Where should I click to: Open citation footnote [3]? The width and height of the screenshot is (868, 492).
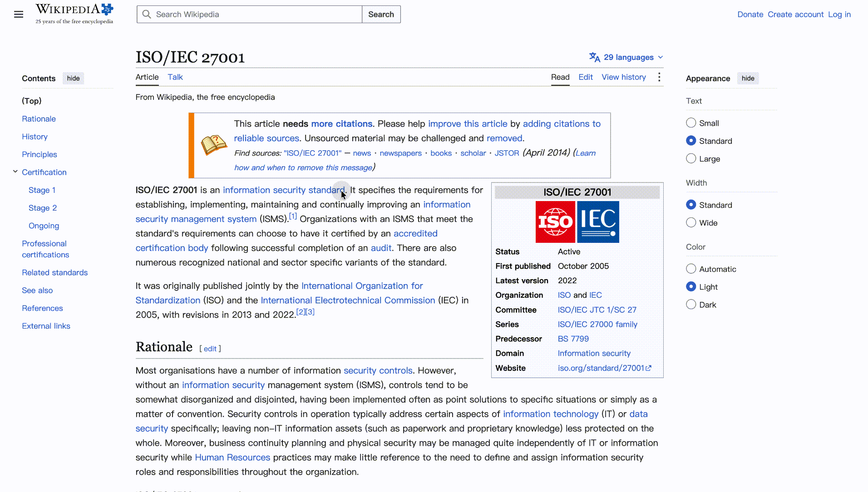(x=310, y=312)
